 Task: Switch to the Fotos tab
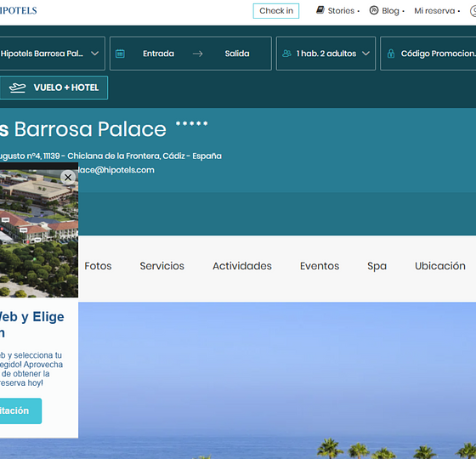point(98,266)
